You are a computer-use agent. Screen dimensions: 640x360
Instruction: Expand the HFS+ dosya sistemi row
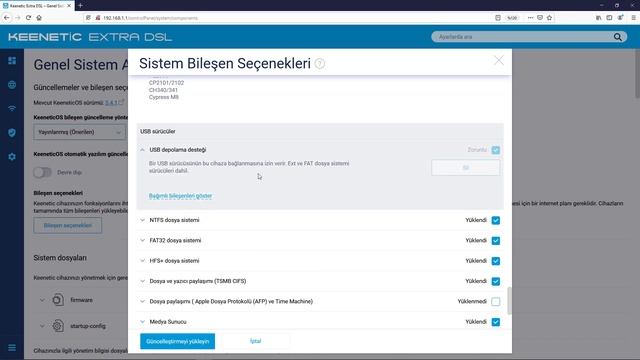click(142, 261)
